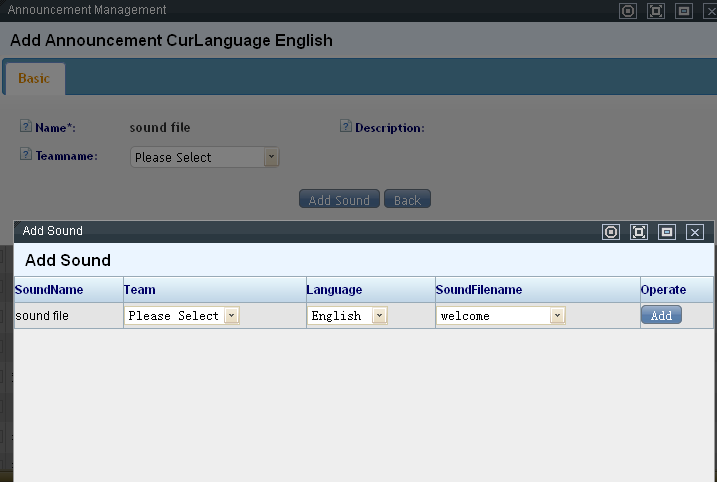Click the SoundFilename column header
Image resolution: width=717 pixels, height=482 pixels.
(479, 290)
